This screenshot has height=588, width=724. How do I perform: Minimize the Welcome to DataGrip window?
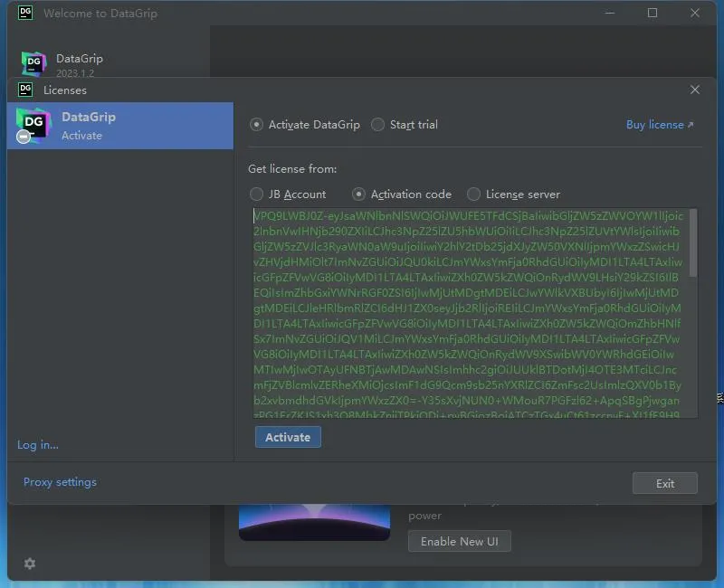[610, 13]
